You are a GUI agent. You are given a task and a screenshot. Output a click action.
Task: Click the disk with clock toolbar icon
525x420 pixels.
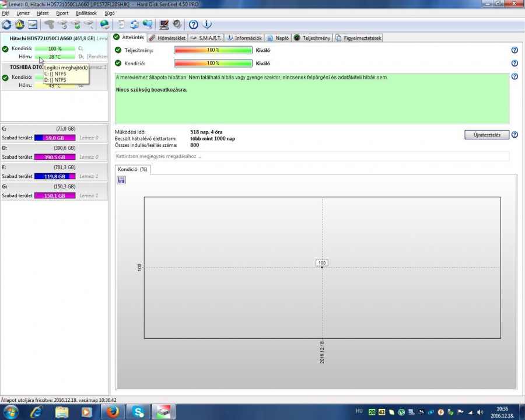pyautogui.click(x=62, y=24)
